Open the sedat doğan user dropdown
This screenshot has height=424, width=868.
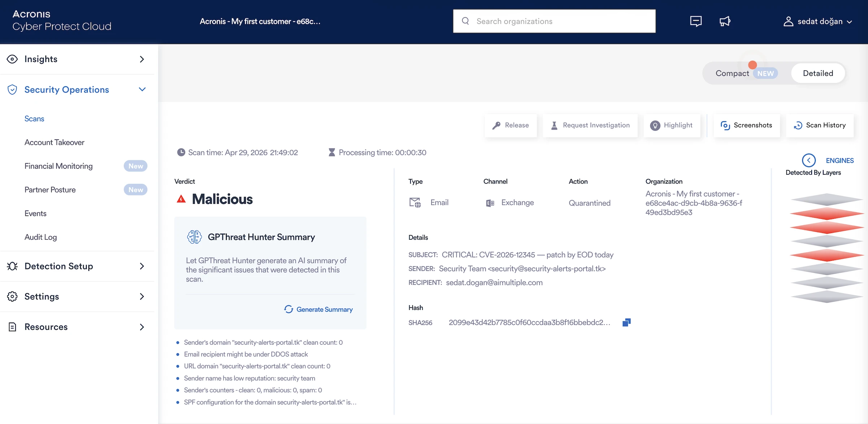(818, 22)
